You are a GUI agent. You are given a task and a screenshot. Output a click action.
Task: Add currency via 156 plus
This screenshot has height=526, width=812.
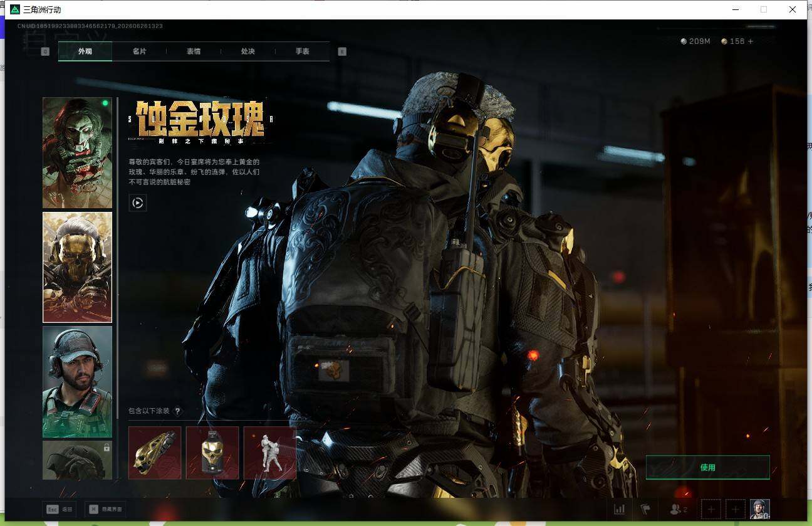[750, 41]
